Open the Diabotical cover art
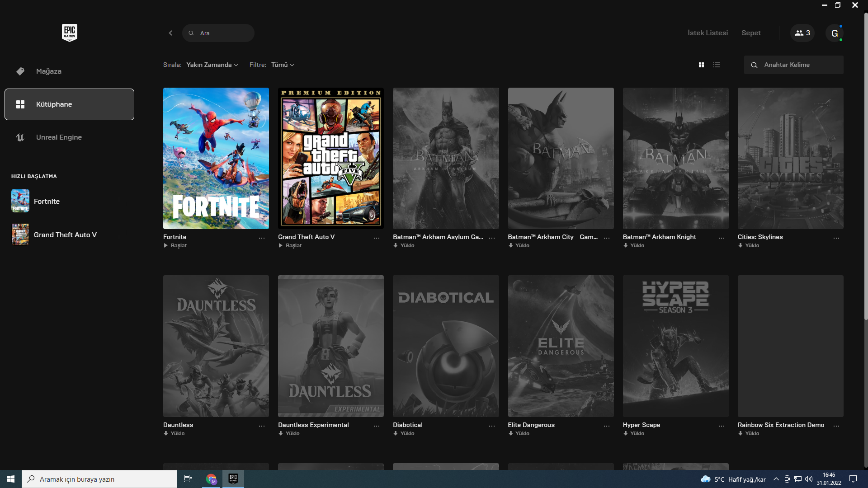The width and height of the screenshot is (868, 488). click(446, 346)
